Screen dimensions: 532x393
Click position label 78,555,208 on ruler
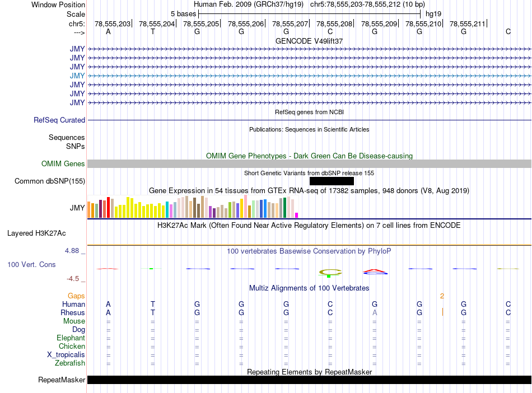coord(334,24)
